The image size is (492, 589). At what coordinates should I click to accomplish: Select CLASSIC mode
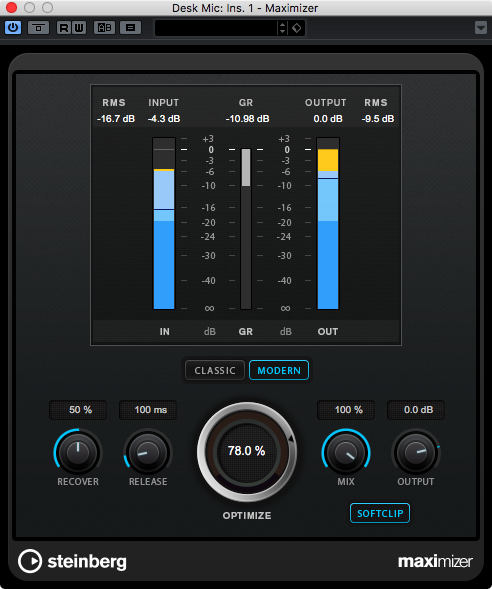(x=215, y=370)
